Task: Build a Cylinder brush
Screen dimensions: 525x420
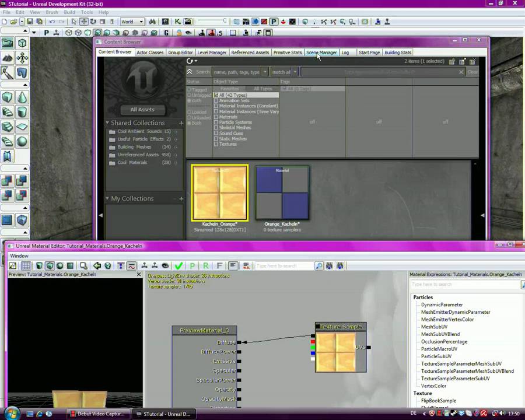Action: tap(22, 112)
